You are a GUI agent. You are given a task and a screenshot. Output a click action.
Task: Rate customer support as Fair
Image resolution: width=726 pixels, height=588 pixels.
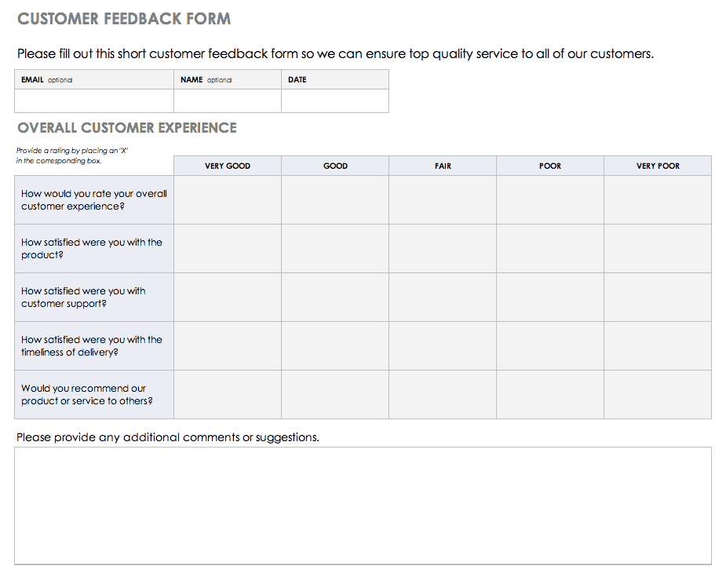click(443, 298)
